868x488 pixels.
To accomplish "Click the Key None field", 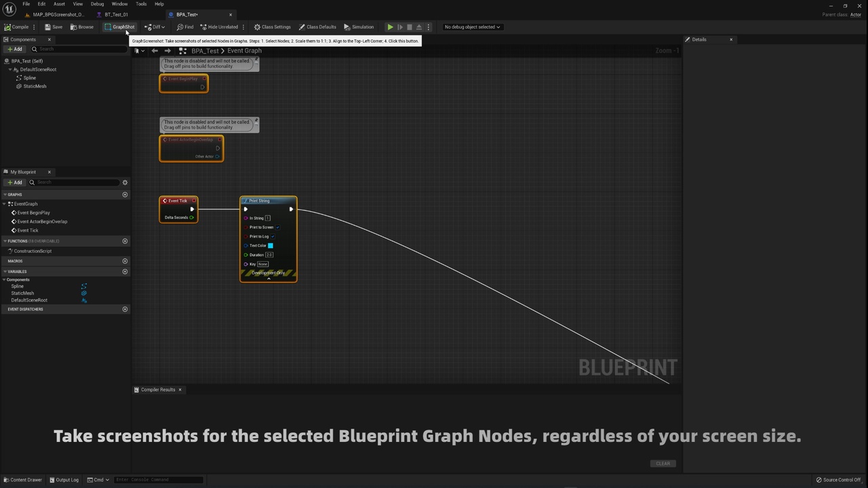I will pyautogui.click(x=263, y=264).
